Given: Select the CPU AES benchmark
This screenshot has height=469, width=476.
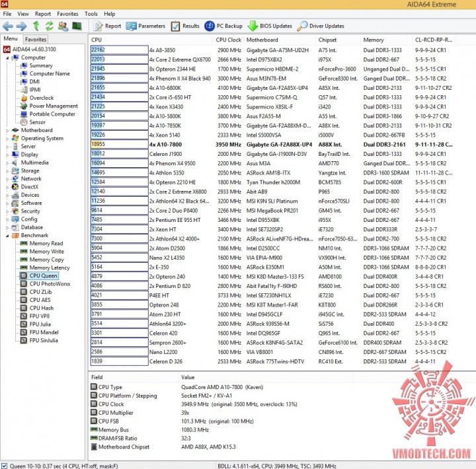Looking at the screenshot, I should pos(40,300).
